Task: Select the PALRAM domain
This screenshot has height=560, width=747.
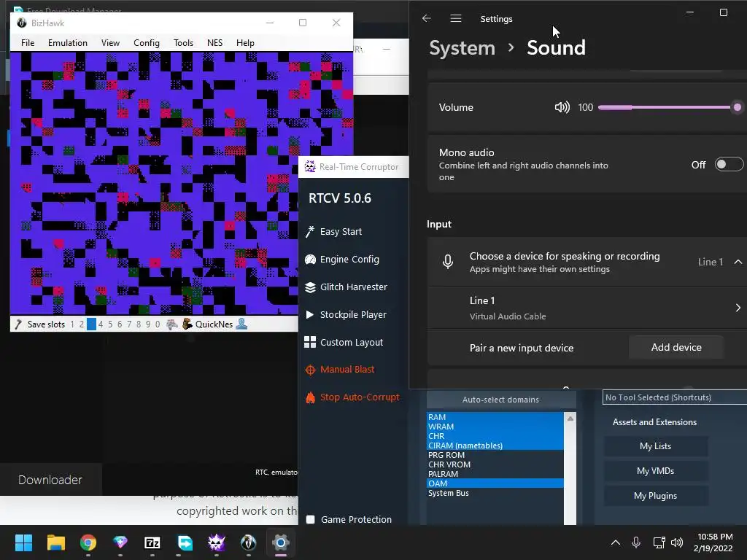Action: pyautogui.click(x=495, y=474)
